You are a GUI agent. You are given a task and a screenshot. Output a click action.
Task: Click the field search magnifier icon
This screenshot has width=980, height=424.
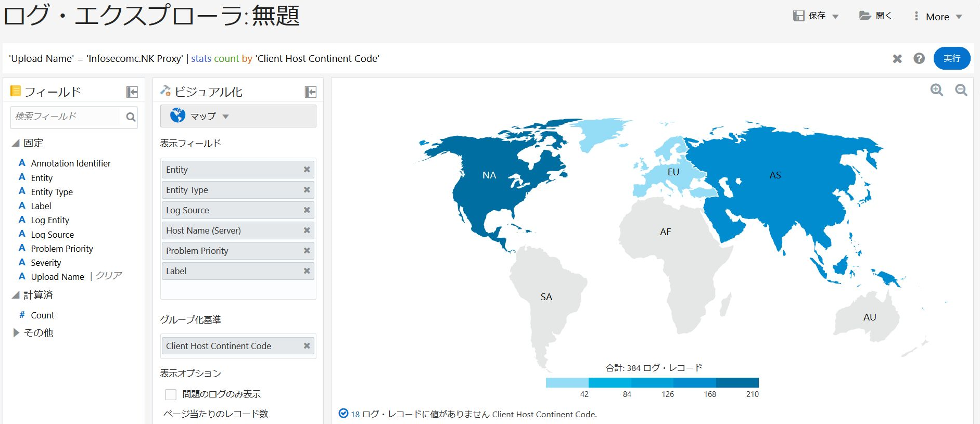coord(131,117)
